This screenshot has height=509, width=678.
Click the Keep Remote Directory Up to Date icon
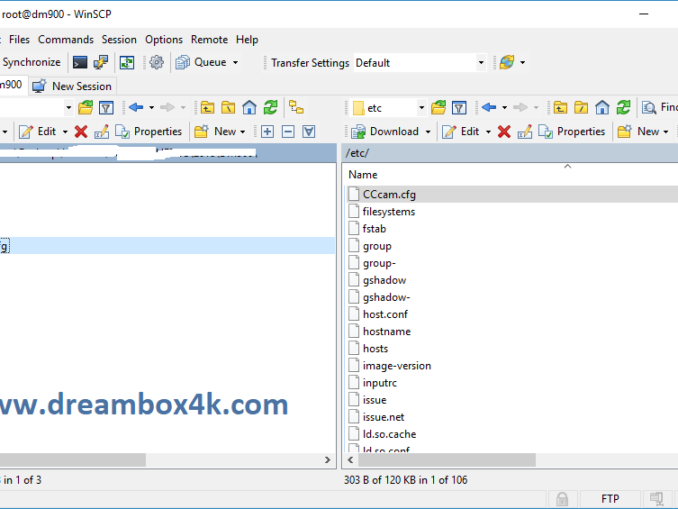point(127,62)
